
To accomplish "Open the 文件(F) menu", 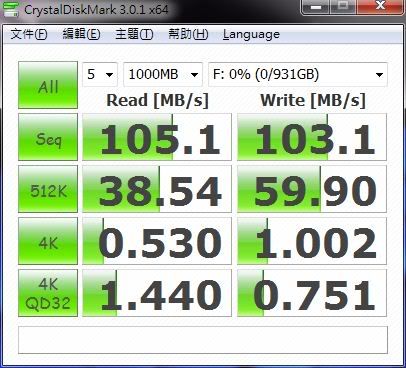I will tap(29, 34).
